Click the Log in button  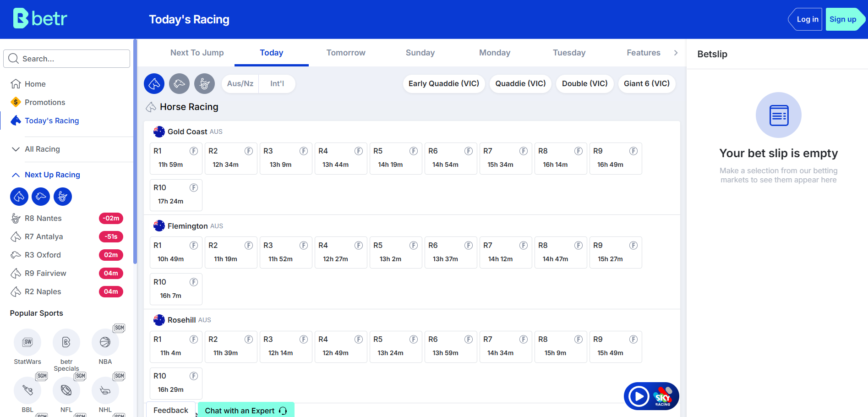(x=805, y=19)
